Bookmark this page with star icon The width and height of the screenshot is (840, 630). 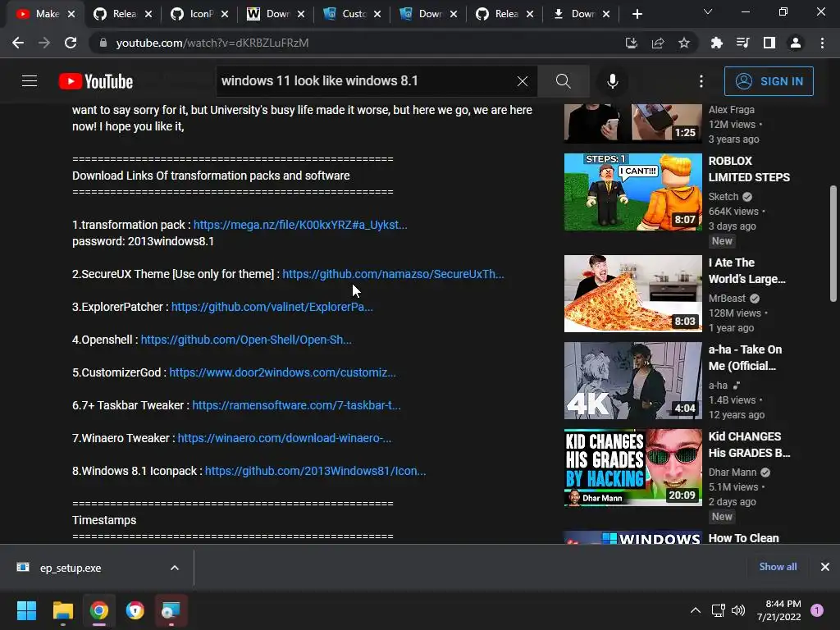coord(684,43)
